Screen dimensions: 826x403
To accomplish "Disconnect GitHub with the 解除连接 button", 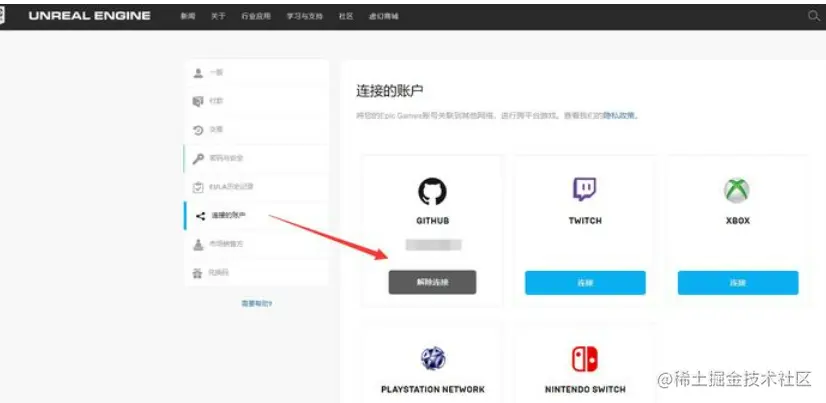I will 432,282.
